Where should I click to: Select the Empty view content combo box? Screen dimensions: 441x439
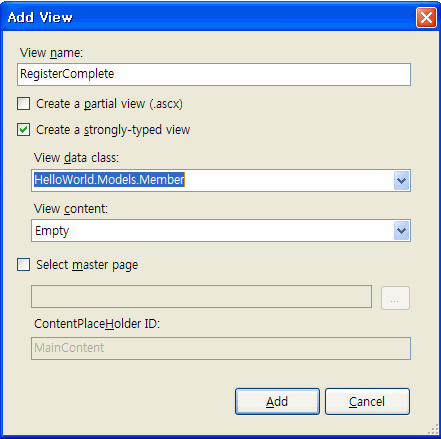coord(221,231)
